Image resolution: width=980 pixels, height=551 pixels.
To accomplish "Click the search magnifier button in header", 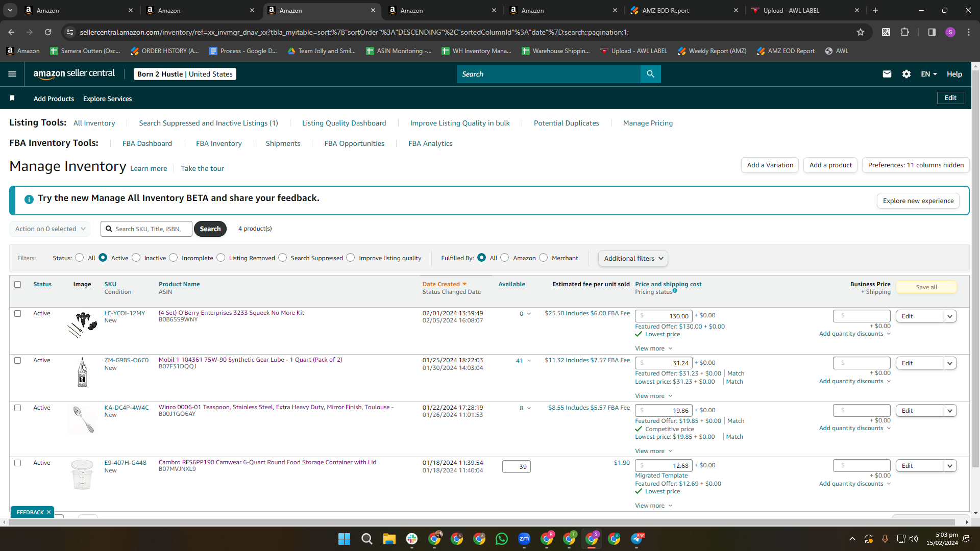I will (x=650, y=74).
